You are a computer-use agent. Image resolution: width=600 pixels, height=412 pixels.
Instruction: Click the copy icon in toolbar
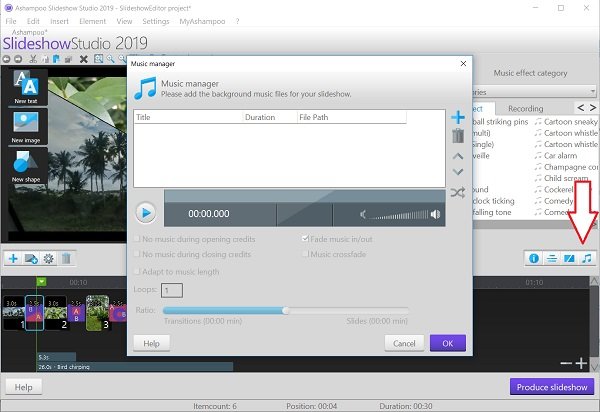point(46,59)
